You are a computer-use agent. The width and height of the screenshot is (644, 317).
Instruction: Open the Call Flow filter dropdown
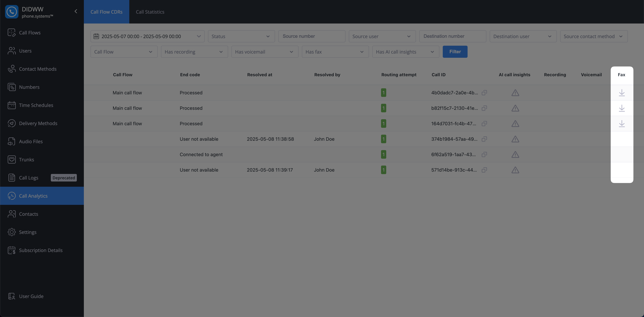pyautogui.click(x=124, y=52)
